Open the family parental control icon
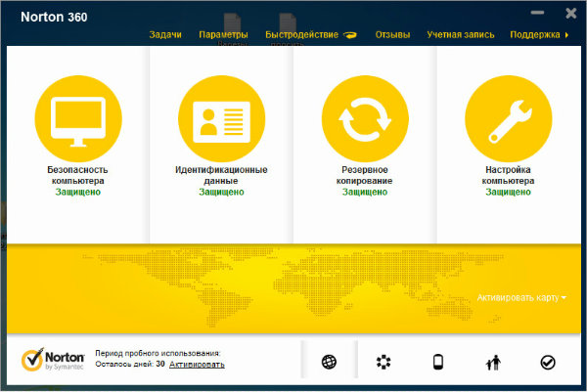Viewport: 587px width, 392px height. coord(492,363)
